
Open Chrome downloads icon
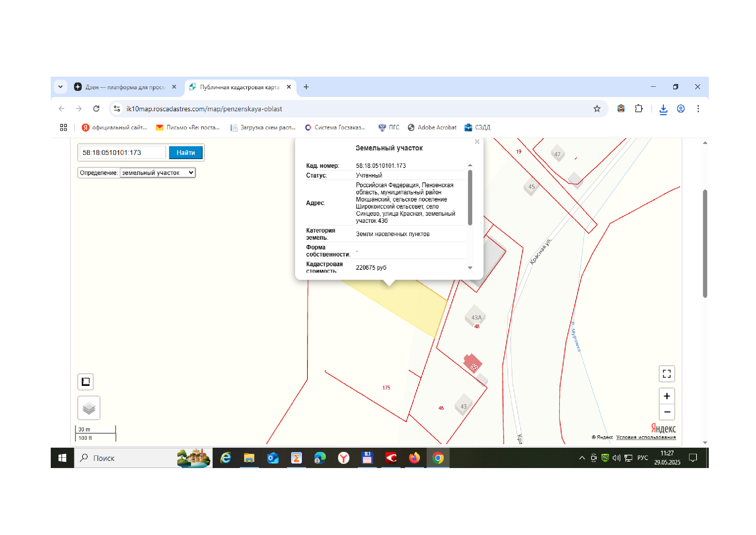663,109
